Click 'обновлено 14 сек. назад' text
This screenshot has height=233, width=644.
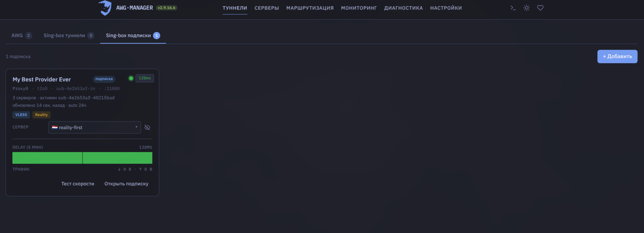[49, 105]
